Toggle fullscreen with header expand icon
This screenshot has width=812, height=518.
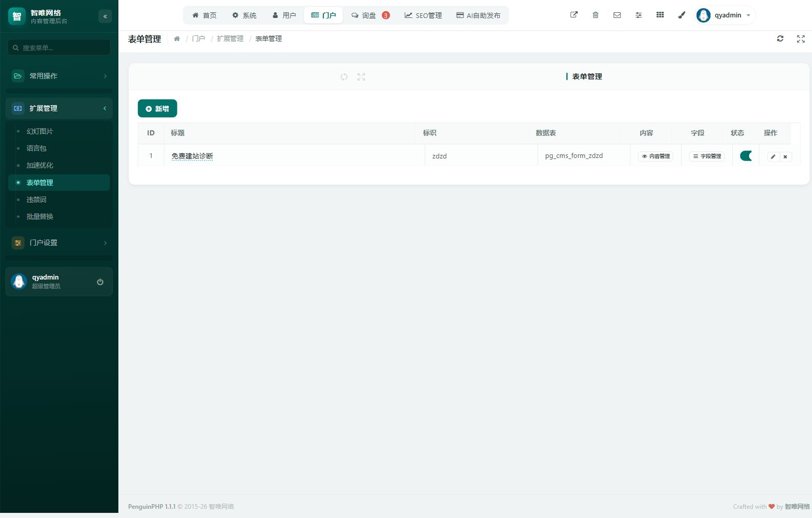click(x=801, y=38)
